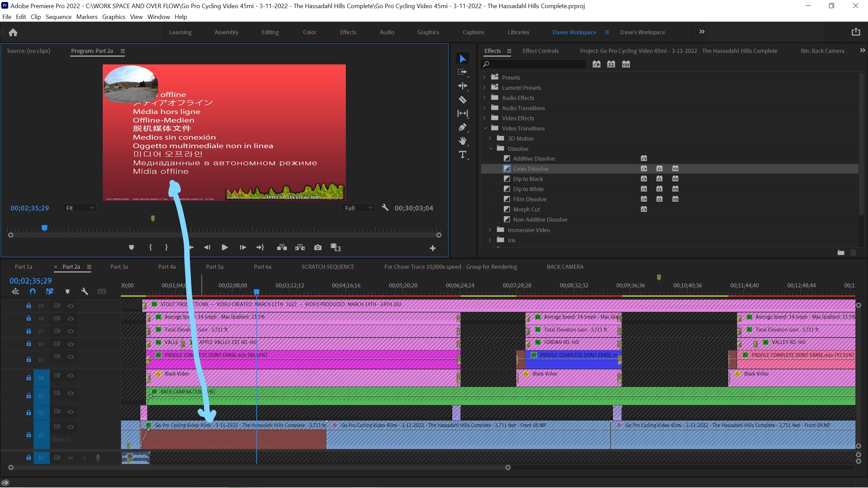
Task: Hide track V9 output with eye icon
Action: point(71,306)
